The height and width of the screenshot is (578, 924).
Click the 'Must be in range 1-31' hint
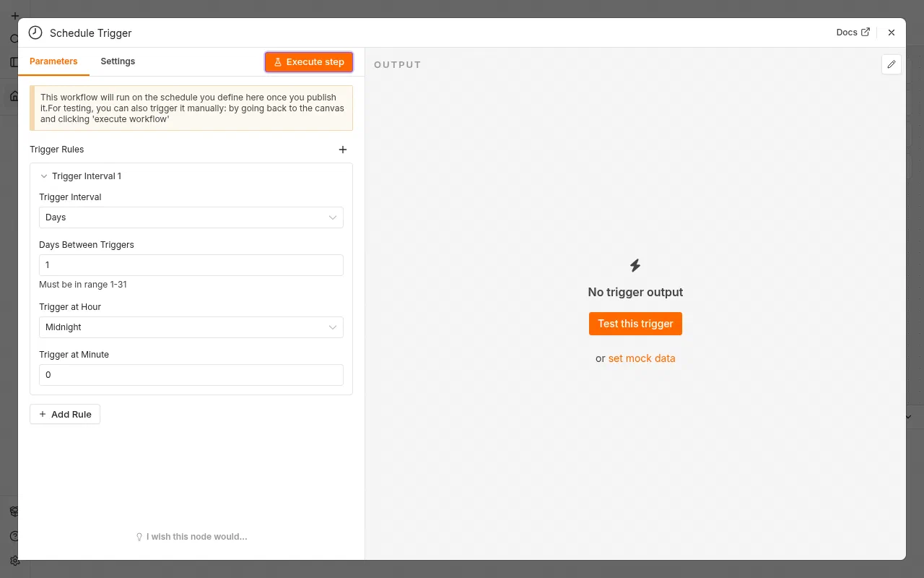tap(83, 285)
